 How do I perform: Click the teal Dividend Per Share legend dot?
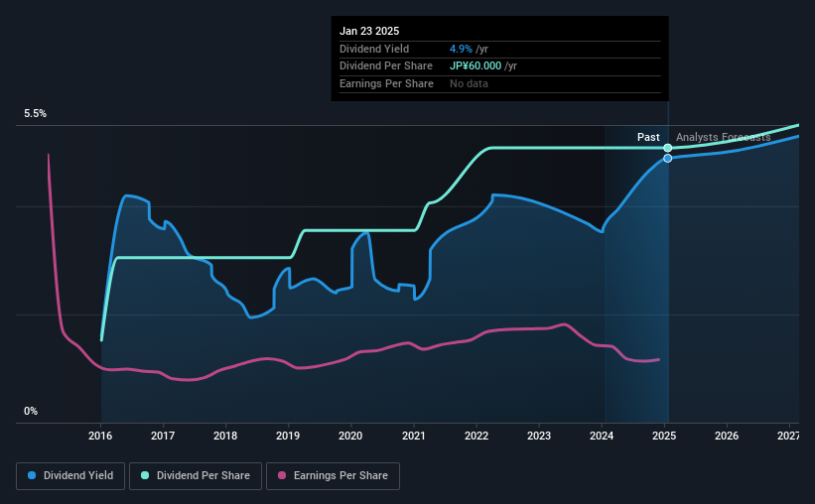tap(145, 476)
